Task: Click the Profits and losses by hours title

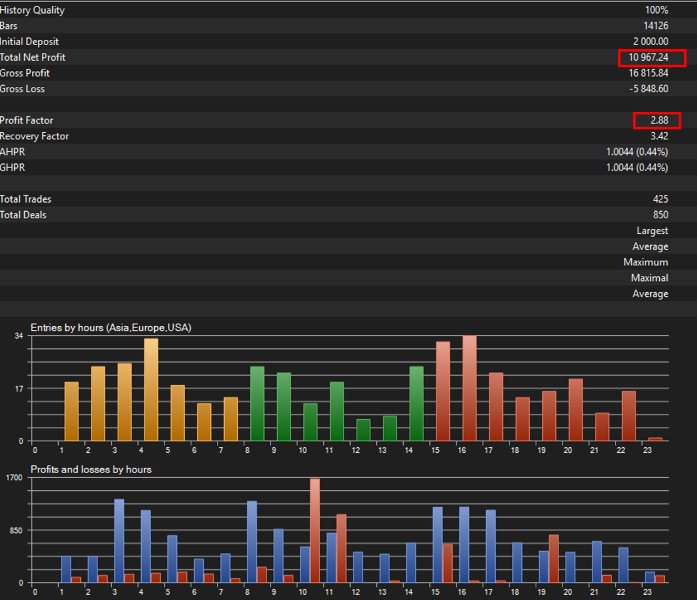Action: [x=91, y=469]
